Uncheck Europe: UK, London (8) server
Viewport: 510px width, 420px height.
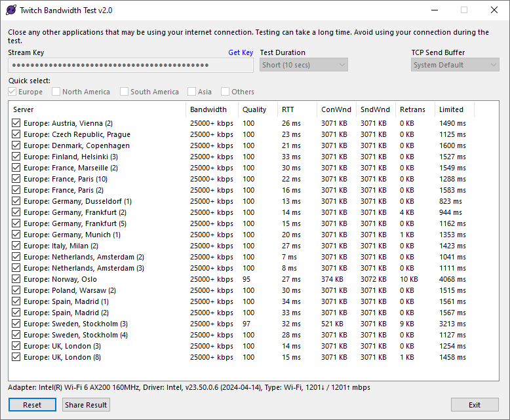(x=16, y=357)
